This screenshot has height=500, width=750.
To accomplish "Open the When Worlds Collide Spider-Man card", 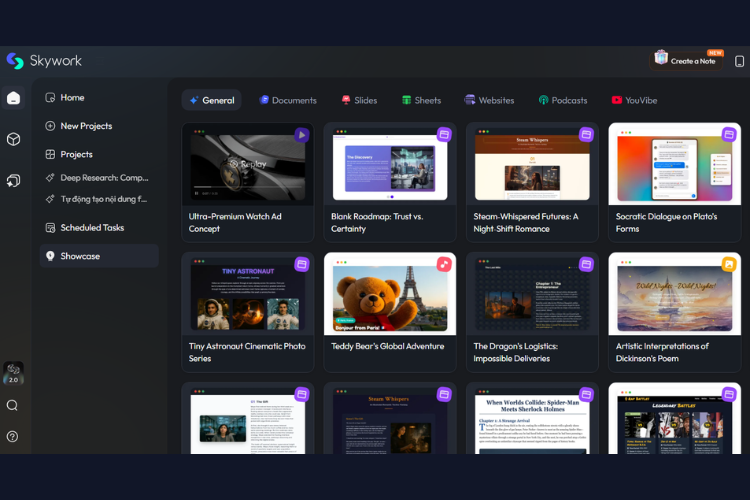I will tap(532, 419).
